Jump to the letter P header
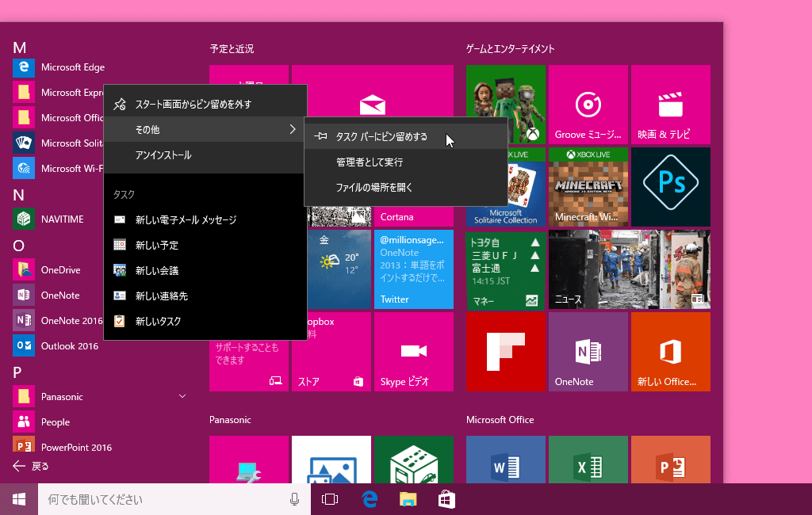 tap(17, 372)
